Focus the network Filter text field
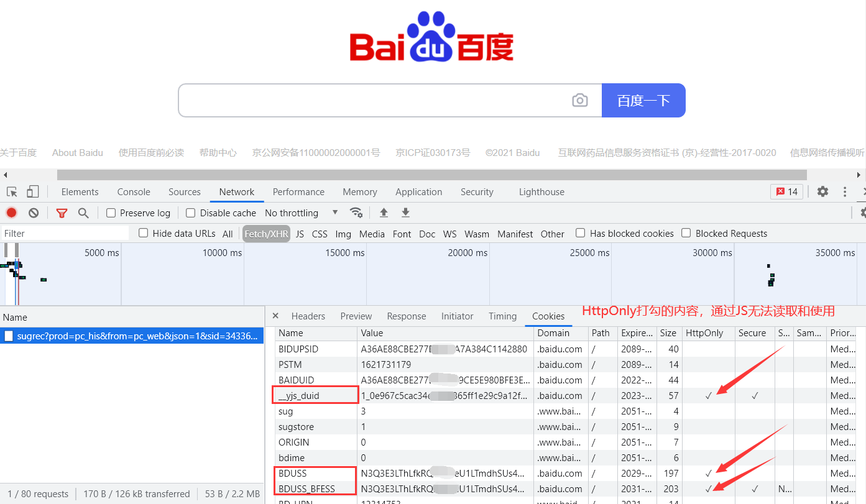Screen dimensions: 866x504 pos(65,234)
